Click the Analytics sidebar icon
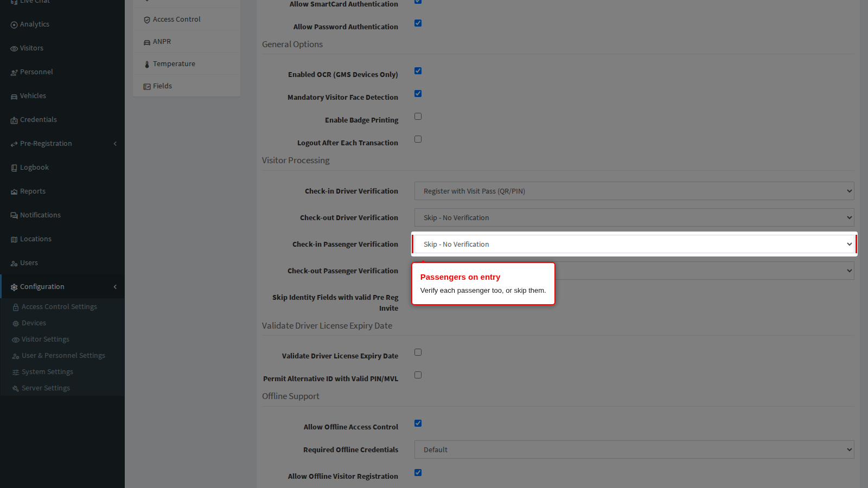Viewport: 868px width, 488px height. pyautogui.click(x=14, y=25)
